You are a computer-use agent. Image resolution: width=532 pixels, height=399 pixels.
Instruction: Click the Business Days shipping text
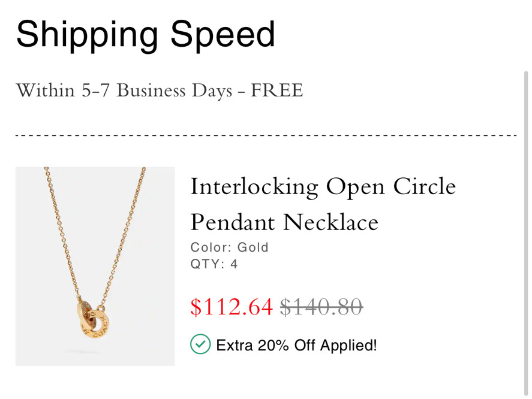(174, 91)
